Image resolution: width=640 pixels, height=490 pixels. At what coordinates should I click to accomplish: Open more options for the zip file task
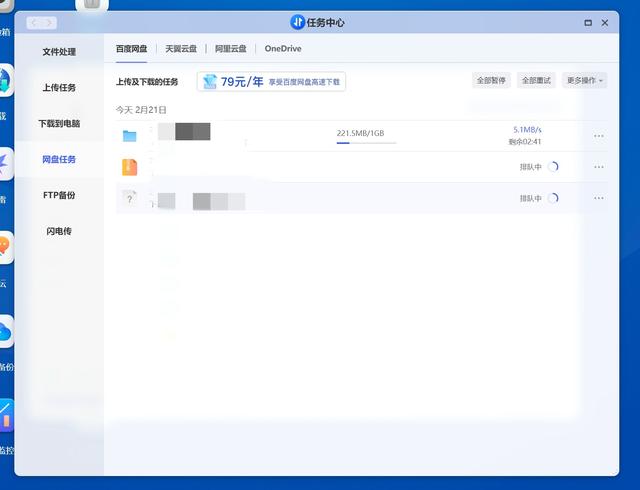coord(599,167)
